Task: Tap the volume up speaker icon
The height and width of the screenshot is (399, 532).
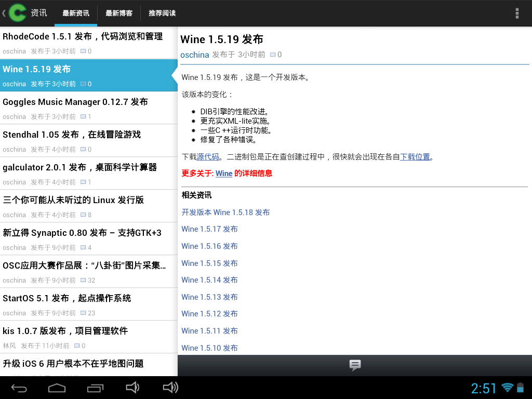Action: click(170, 388)
